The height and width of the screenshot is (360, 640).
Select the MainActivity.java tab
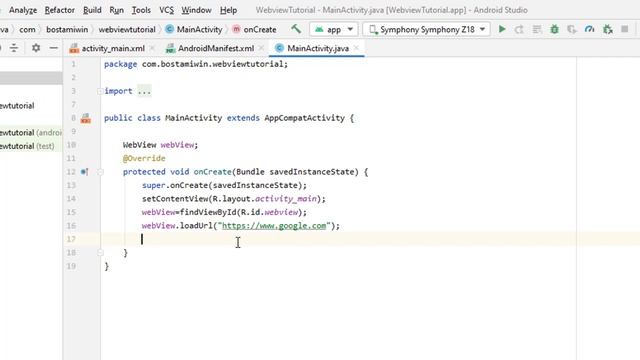[318, 48]
